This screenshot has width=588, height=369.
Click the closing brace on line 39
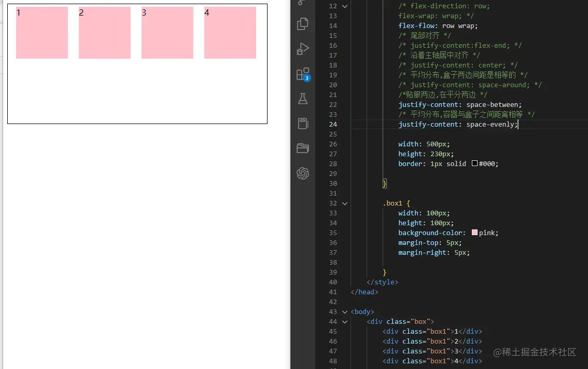pos(384,272)
